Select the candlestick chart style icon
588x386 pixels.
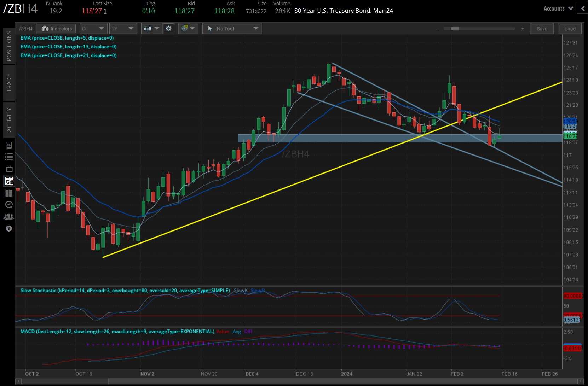(x=148, y=29)
